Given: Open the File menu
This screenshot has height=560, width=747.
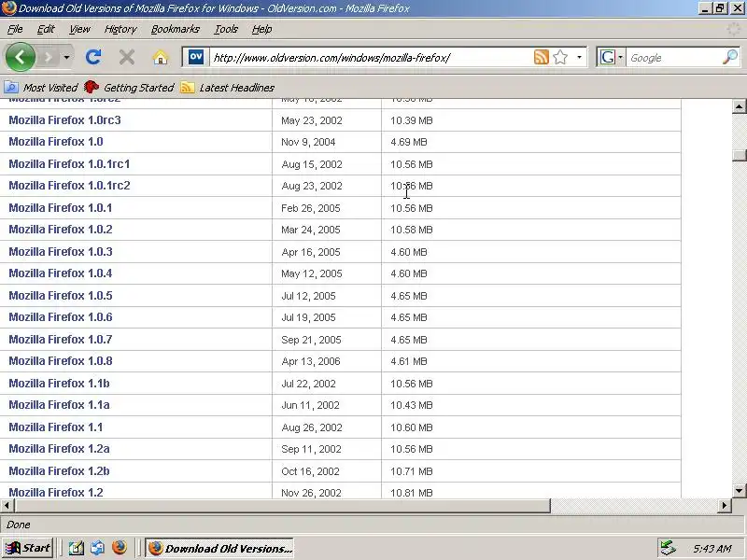Looking at the screenshot, I should point(15,29).
